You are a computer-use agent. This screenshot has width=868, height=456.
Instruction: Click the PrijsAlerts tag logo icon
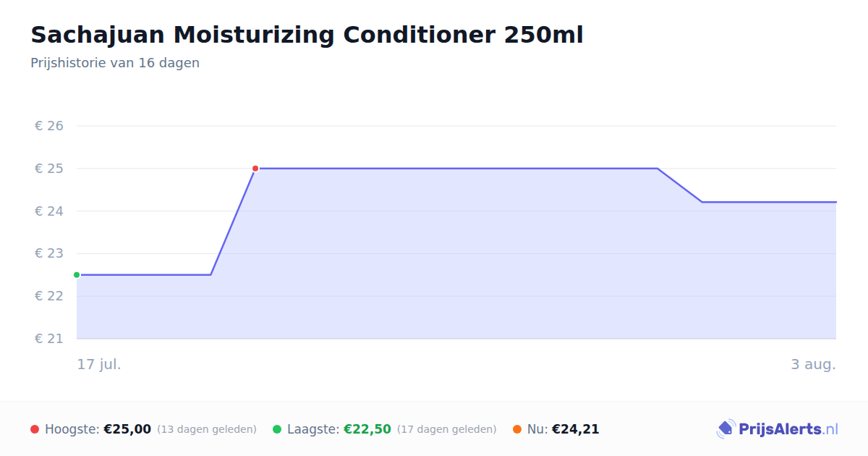coord(726,429)
